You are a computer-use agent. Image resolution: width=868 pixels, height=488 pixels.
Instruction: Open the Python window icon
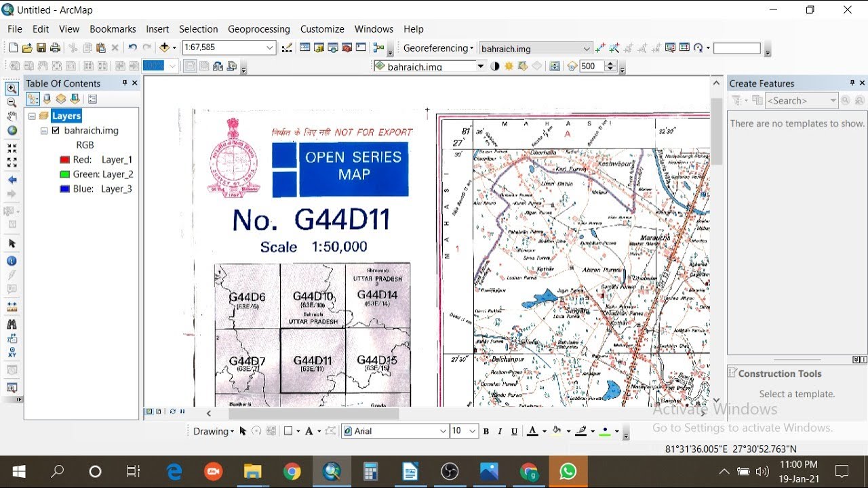361,47
